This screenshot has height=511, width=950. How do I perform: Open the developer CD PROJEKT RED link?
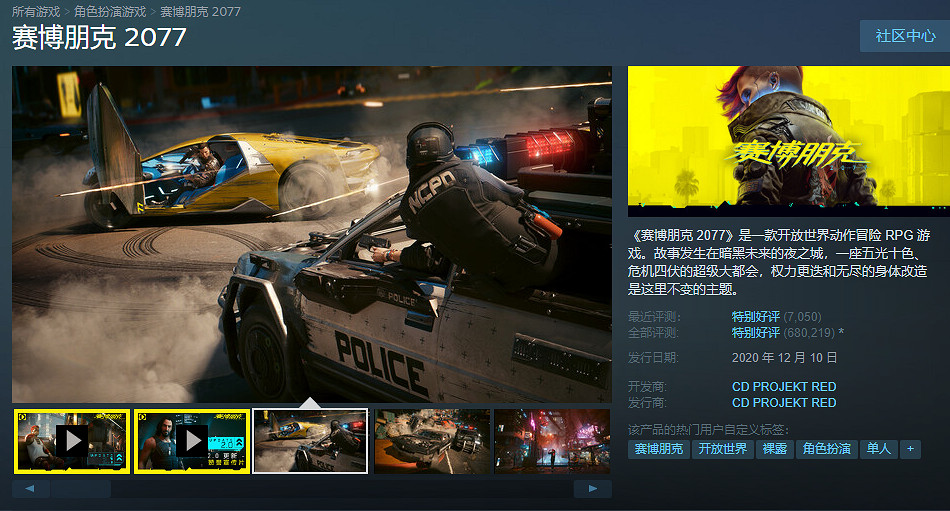(784, 387)
